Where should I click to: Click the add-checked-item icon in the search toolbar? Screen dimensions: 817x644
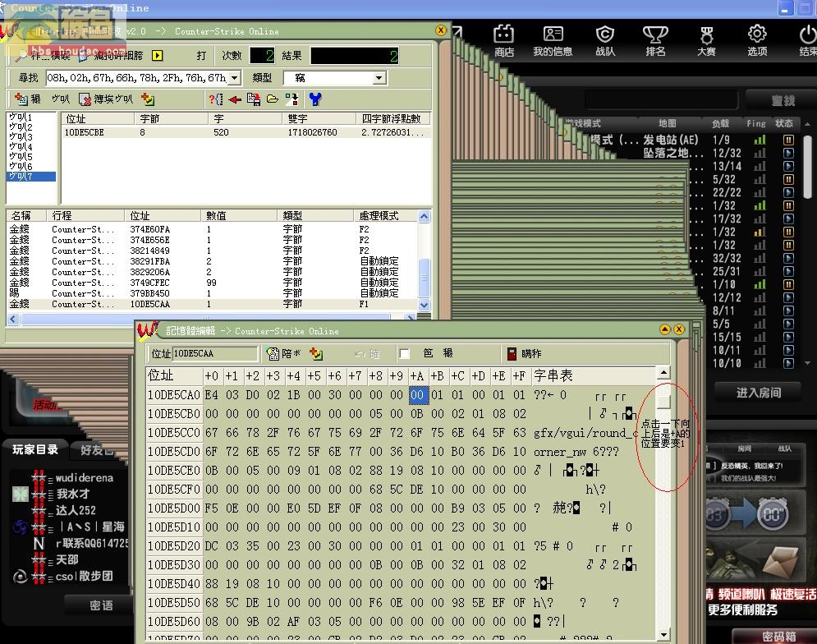(x=148, y=99)
